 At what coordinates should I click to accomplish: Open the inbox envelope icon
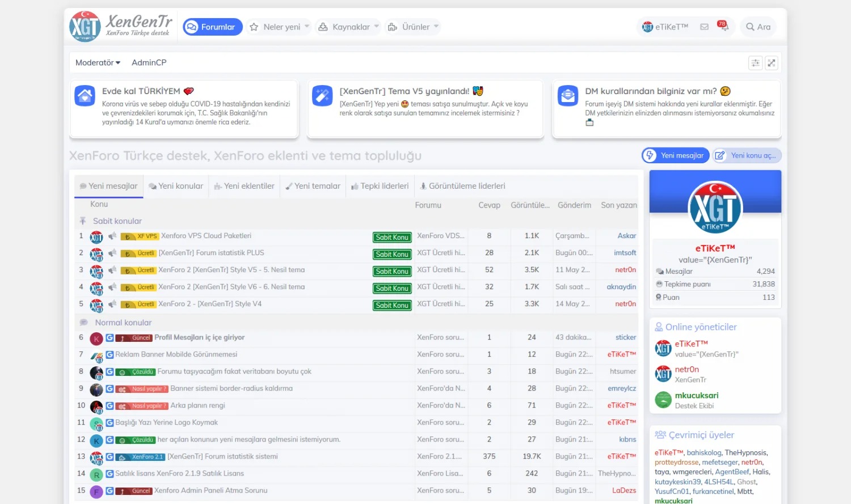point(704,27)
